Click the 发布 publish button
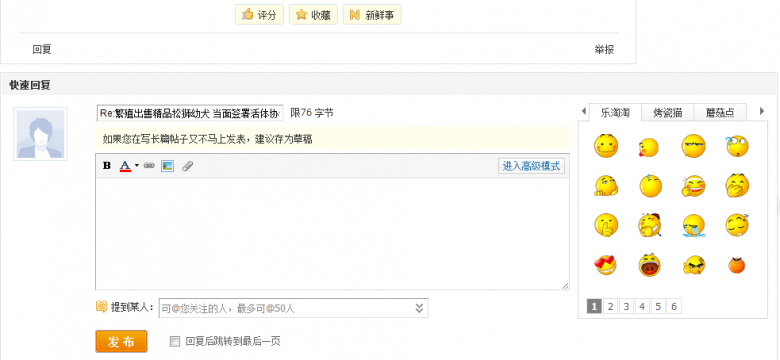The width and height of the screenshot is (780, 360). pyautogui.click(x=121, y=342)
